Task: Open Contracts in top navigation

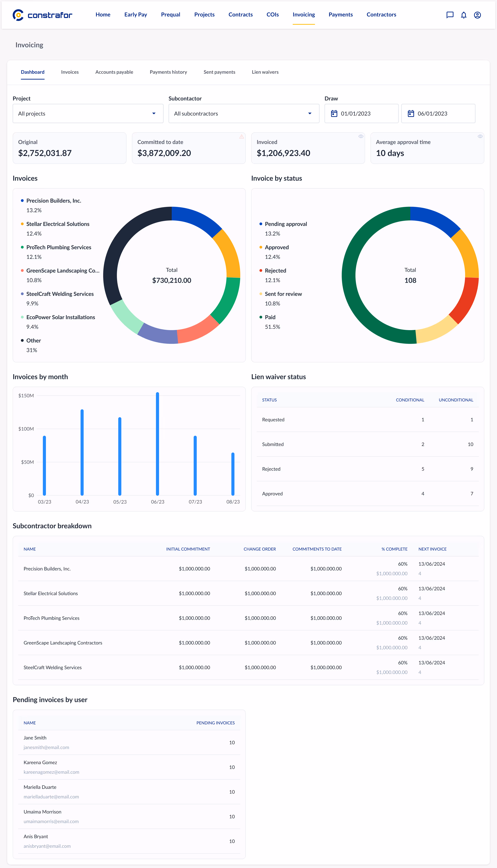Action: tap(240, 15)
